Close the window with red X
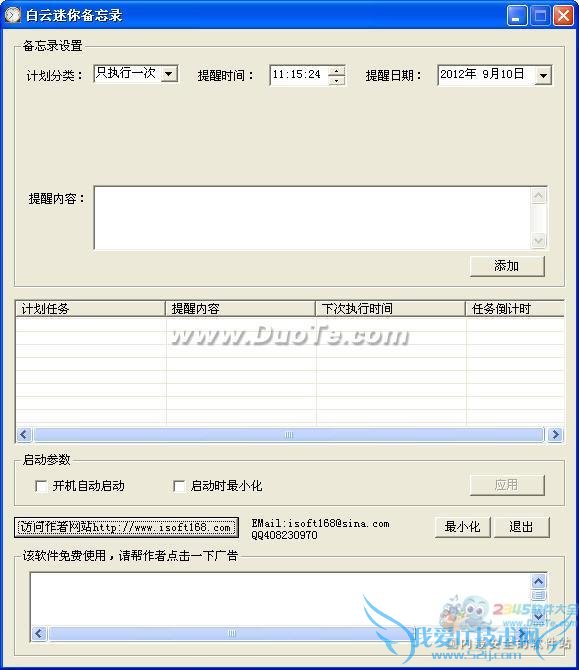The width and height of the screenshot is (579, 670). pyautogui.click(x=563, y=16)
